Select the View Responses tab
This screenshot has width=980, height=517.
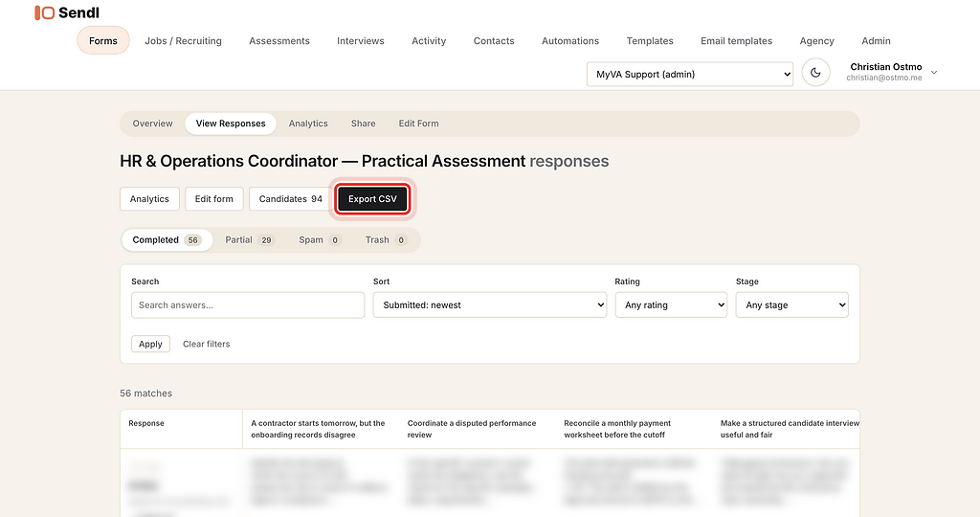point(231,124)
